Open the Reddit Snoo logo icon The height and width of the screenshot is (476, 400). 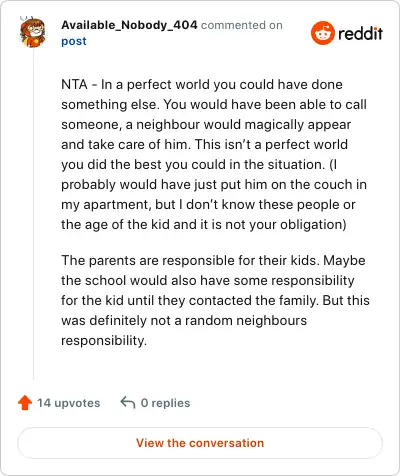(322, 33)
